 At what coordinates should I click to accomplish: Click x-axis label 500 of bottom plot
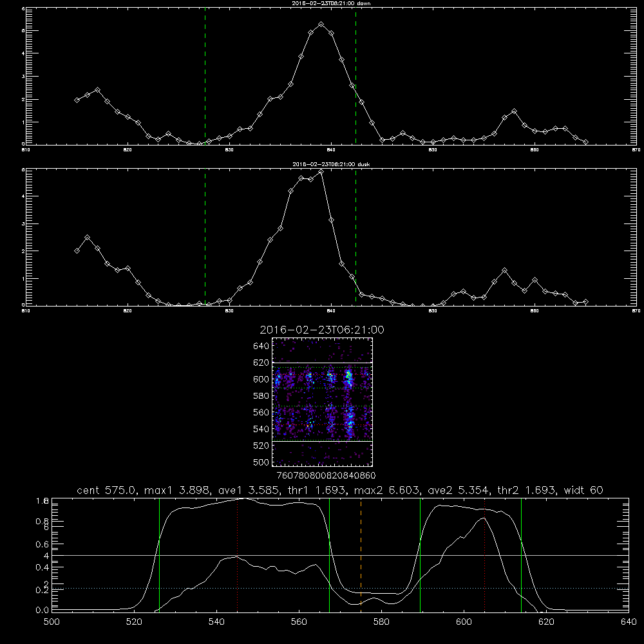pyautogui.click(x=52, y=622)
